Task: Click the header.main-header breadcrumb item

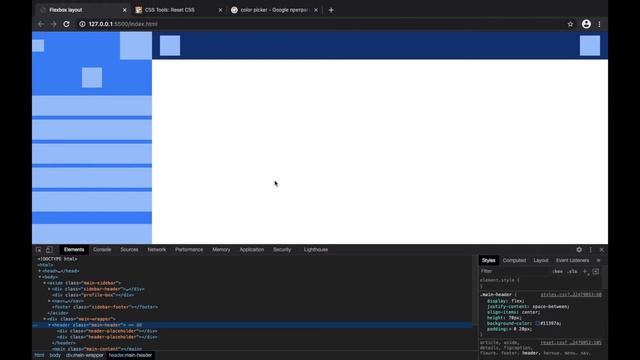Action: pos(130,356)
